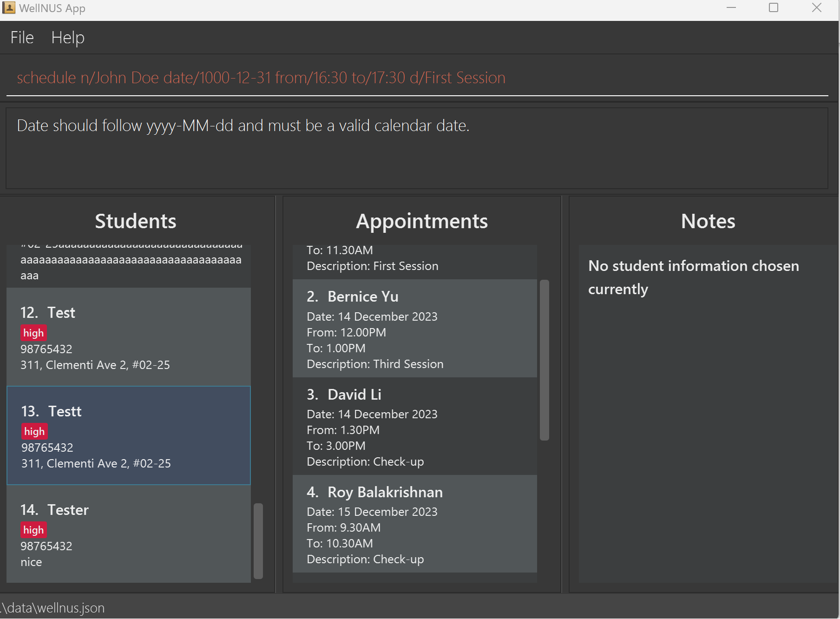This screenshot has height=619, width=840.
Task: Click the WellNUS App title bar icon
Action: (9, 8)
